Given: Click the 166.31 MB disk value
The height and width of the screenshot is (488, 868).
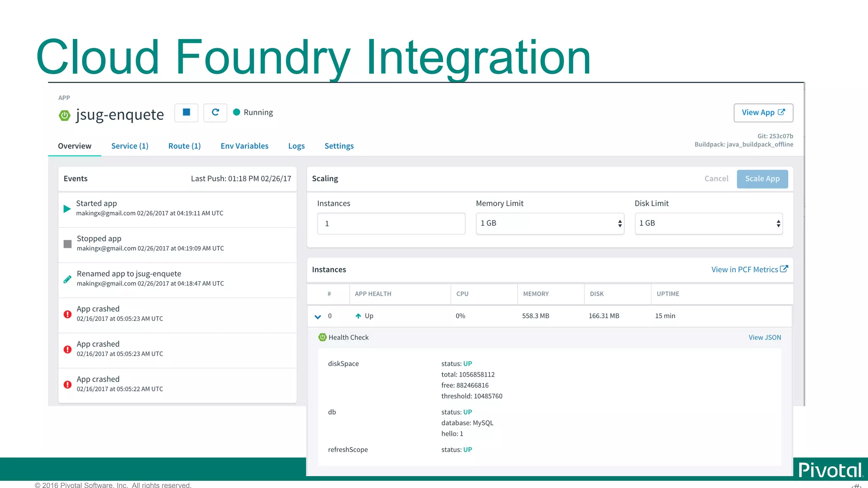Looking at the screenshot, I should 604,316.
